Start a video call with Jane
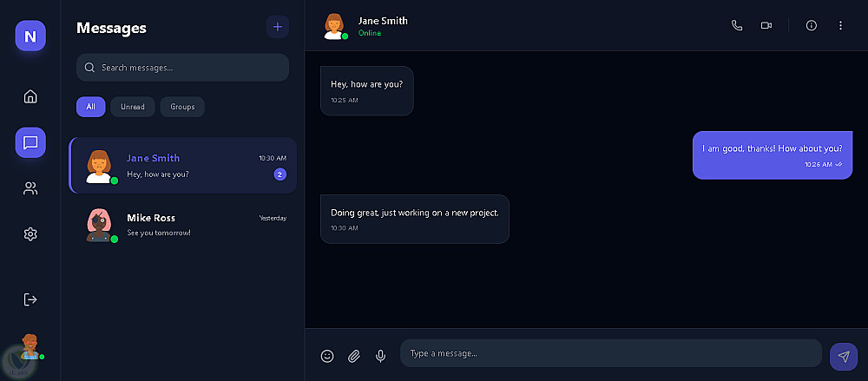The width and height of the screenshot is (868, 381). [x=766, y=25]
